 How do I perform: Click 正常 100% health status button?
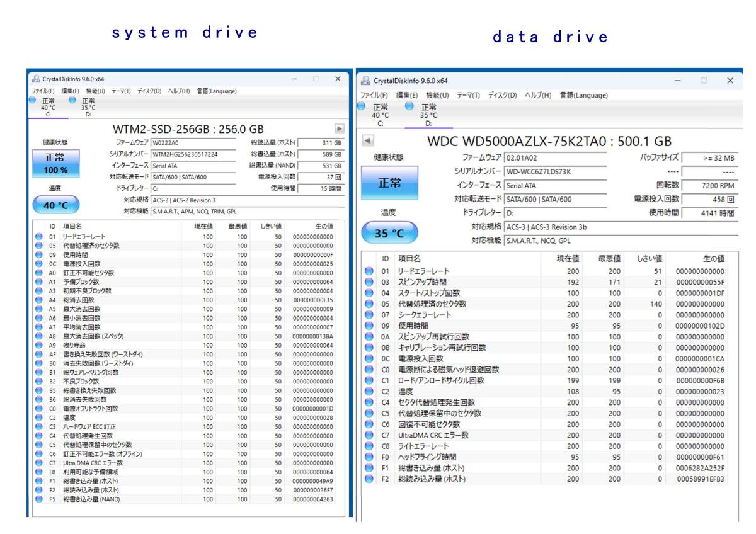[x=56, y=164]
